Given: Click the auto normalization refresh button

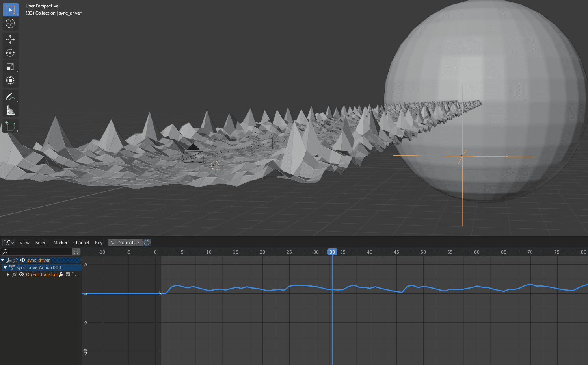Looking at the screenshot, I should coord(147,243).
